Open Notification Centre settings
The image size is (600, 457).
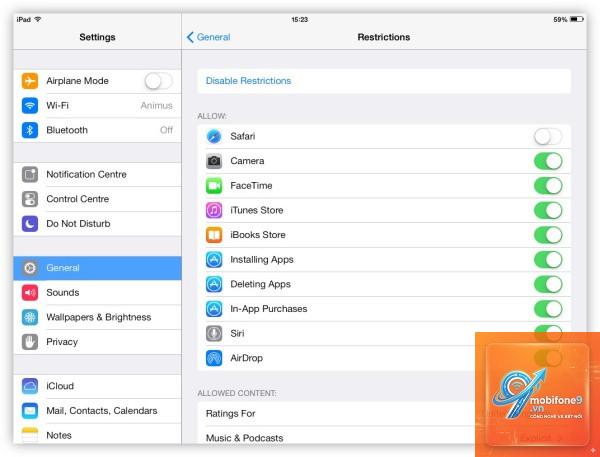97,175
